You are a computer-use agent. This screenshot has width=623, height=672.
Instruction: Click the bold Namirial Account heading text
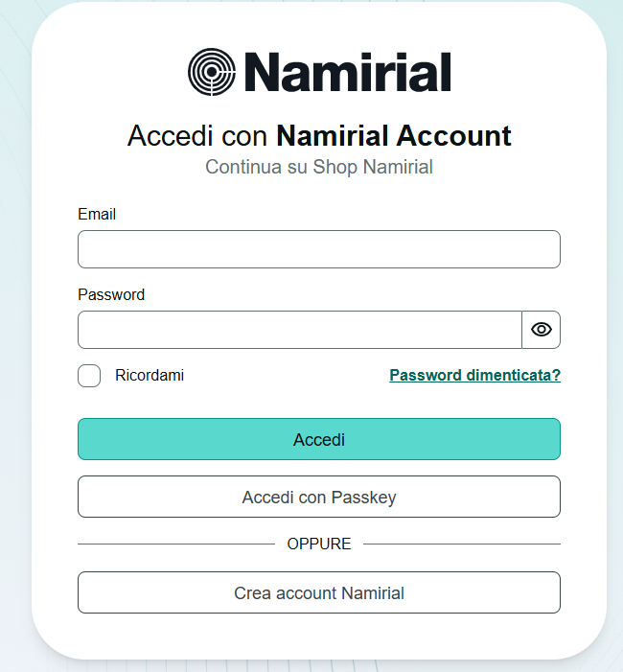pos(393,136)
